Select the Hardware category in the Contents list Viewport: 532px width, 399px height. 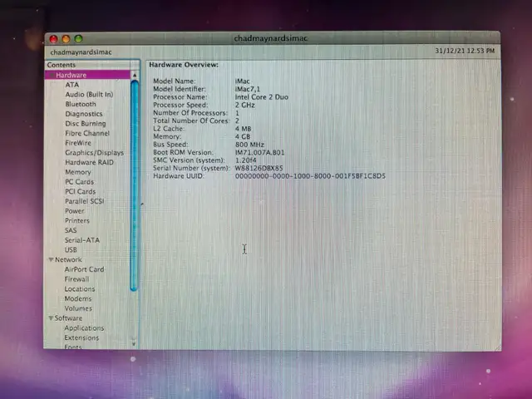[x=87, y=75]
